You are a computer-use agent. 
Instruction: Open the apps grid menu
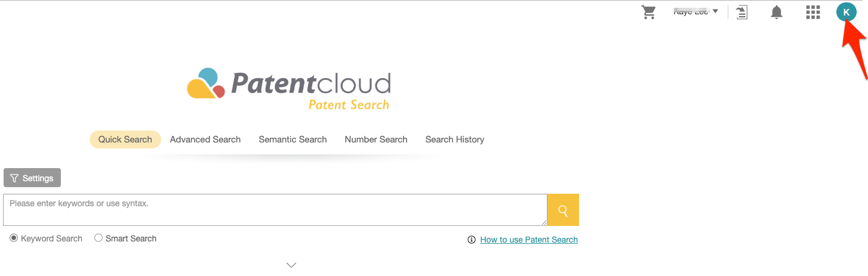pos(812,12)
